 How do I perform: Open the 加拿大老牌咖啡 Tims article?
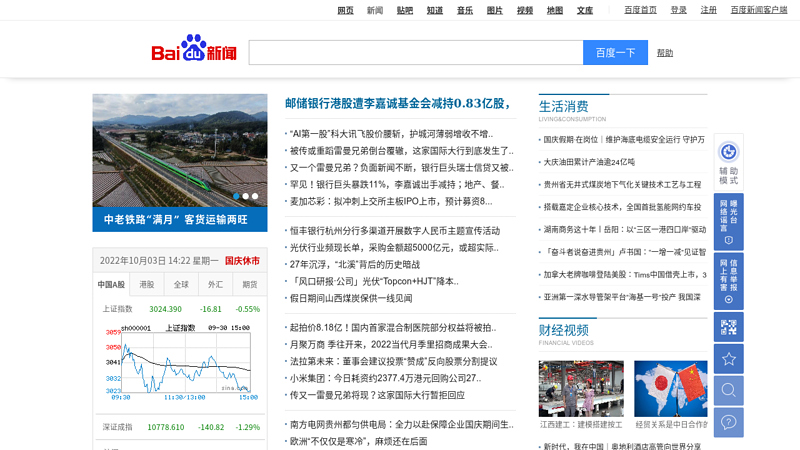coord(625,274)
